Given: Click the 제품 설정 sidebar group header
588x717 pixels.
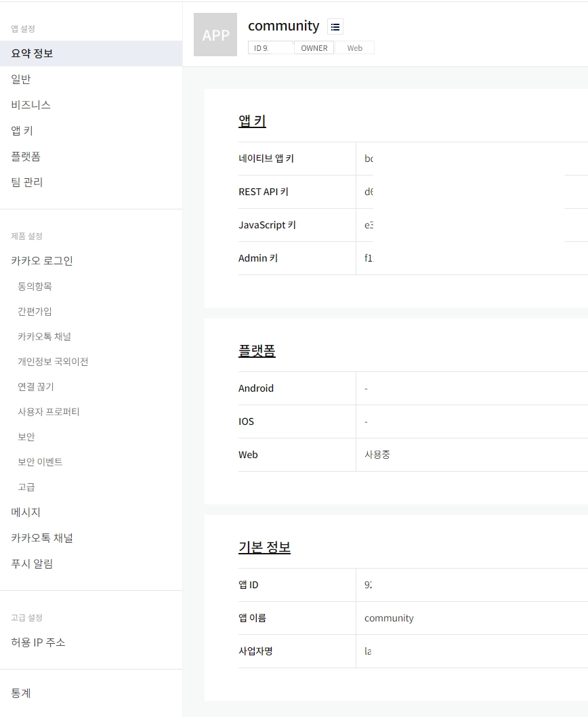Looking at the screenshot, I should tap(26, 237).
